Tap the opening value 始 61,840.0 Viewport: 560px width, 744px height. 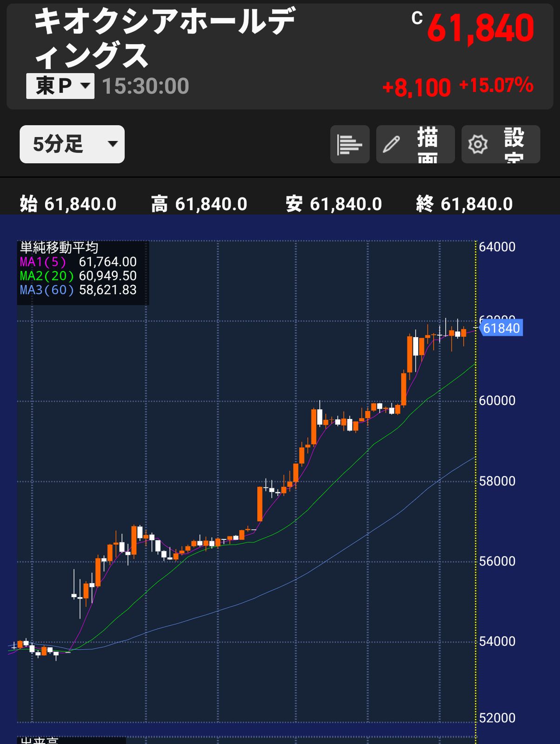68,204
